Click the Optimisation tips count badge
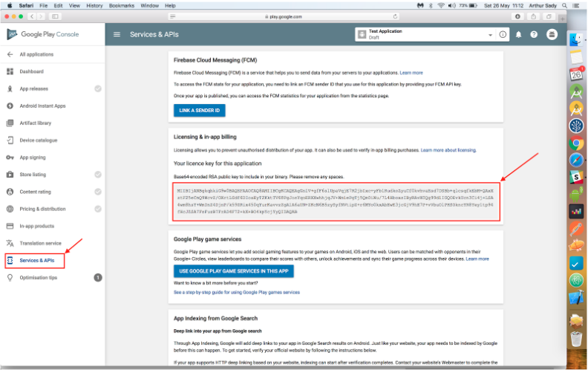Image resolution: width=588 pixels, height=370 pixels. tap(98, 278)
